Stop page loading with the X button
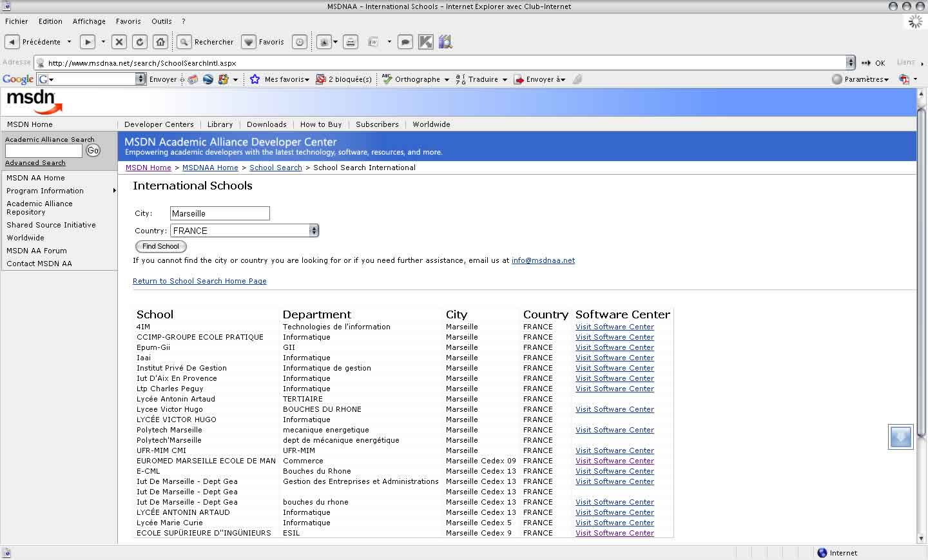The height and width of the screenshot is (560, 928). pos(119,42)
